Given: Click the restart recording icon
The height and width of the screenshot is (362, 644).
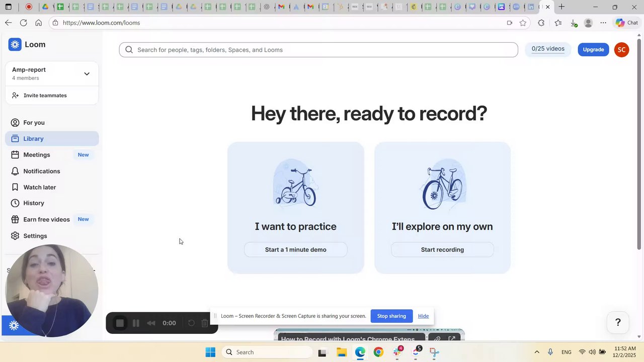Looking at the screenshot, I should click(191, 323).
